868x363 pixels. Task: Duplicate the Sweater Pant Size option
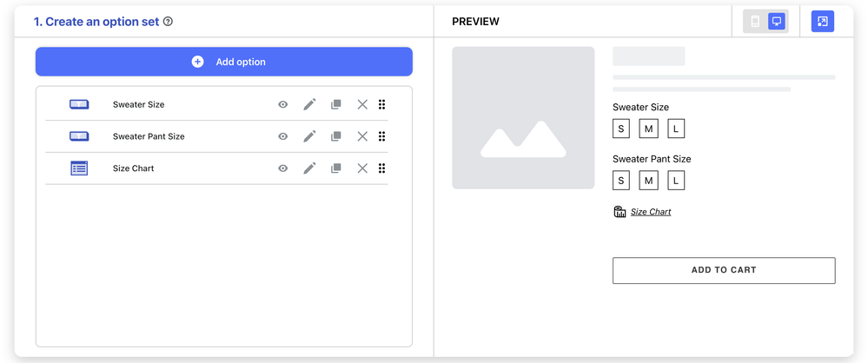click(x=336, y=136)
